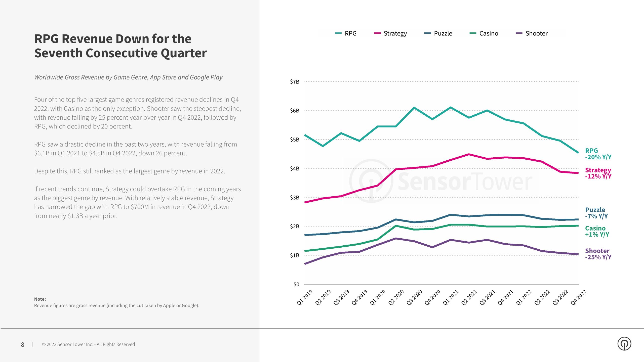Click the Q1 2019 x-axis label
This screenshot has width=644, height=362.
pyautogui.click(x=305, y=297)
